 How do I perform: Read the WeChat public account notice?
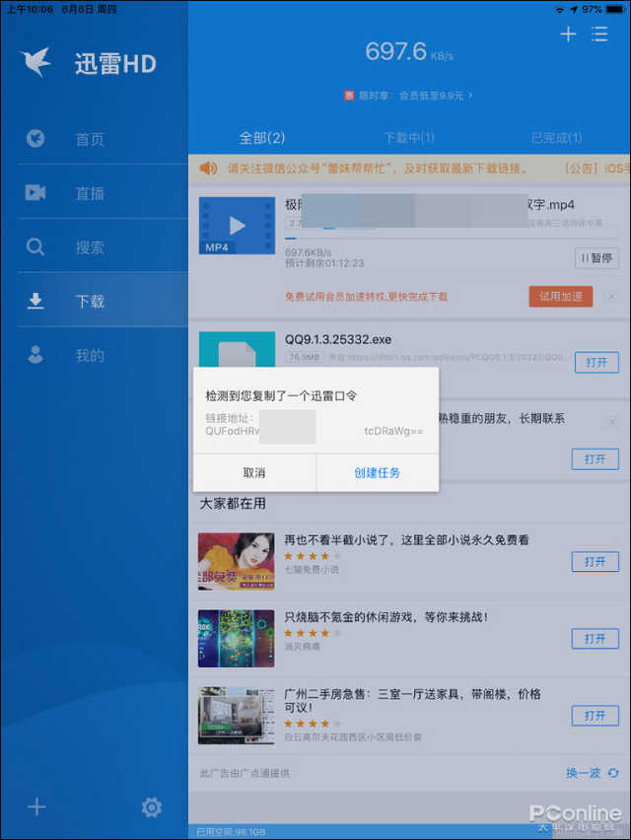coord(378,169)
